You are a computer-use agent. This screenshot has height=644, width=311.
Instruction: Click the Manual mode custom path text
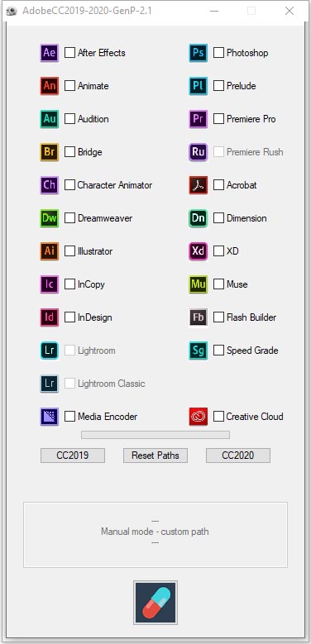click(x=155, y=532)
